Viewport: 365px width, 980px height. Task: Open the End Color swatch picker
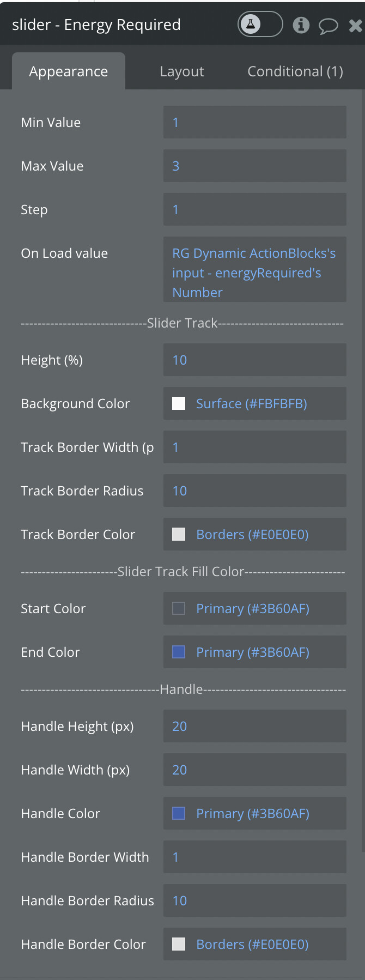[179, 652]
